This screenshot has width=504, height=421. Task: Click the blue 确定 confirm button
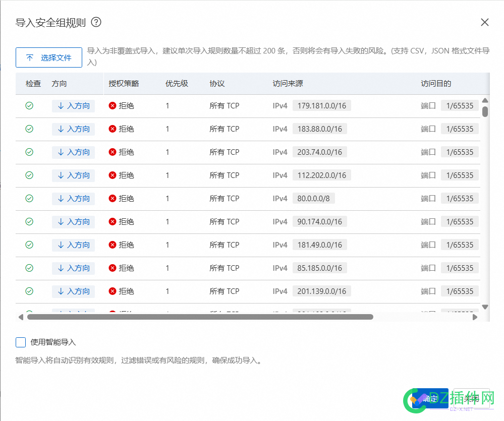431,398
